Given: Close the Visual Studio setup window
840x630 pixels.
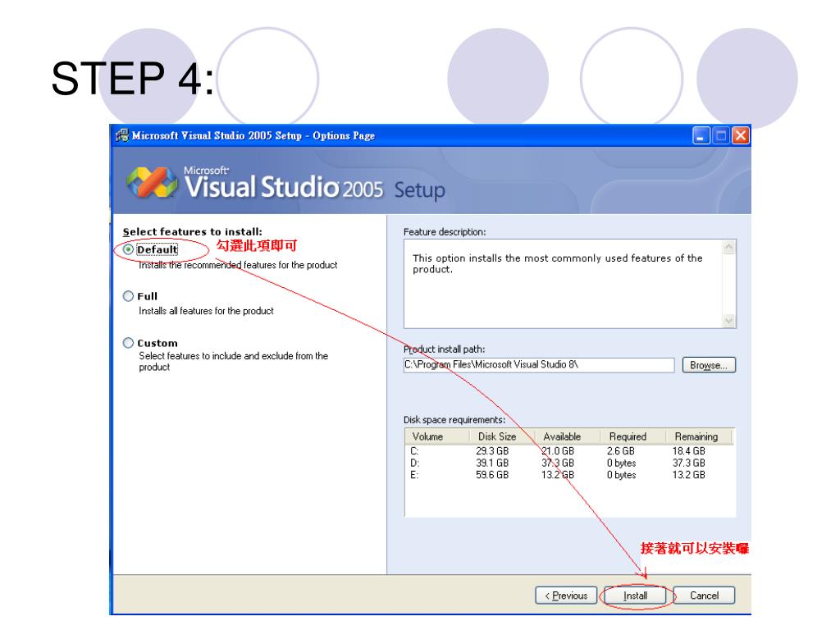Looking at the screenshot, I should pos(741,136).
